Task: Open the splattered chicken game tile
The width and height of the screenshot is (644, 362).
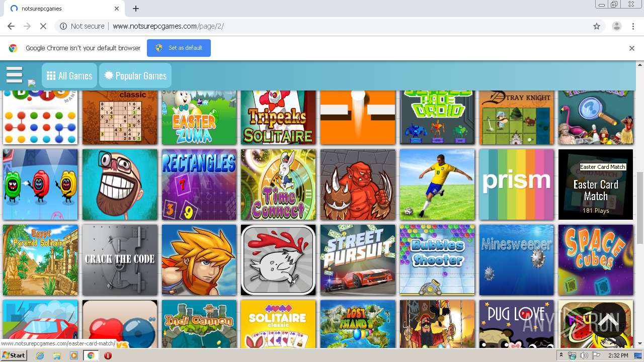Action: click(x=278, y=260)
